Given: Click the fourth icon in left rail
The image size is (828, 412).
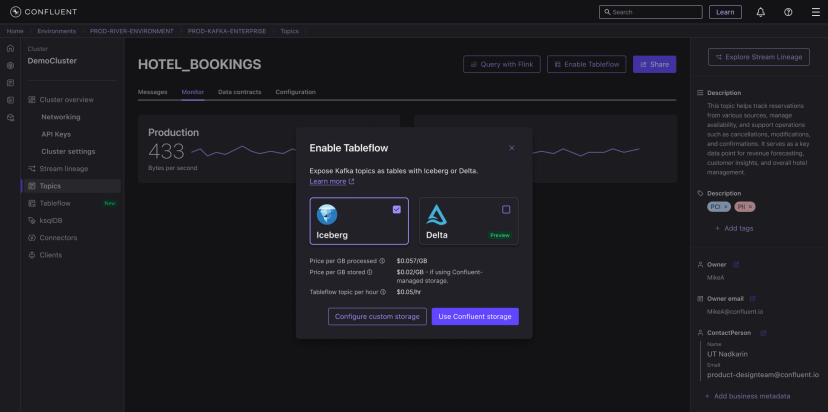Looking at the screenshot, I should coord(10,100).
